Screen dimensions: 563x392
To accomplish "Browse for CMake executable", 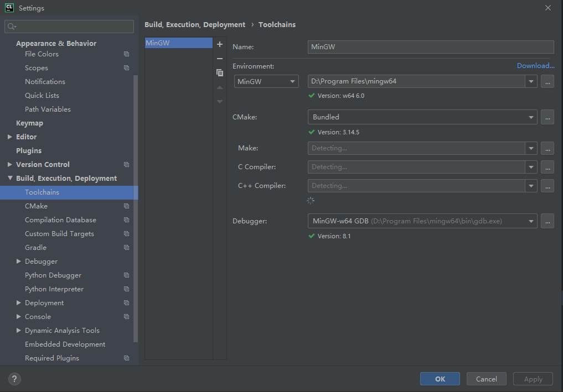I will pos(547,117).
